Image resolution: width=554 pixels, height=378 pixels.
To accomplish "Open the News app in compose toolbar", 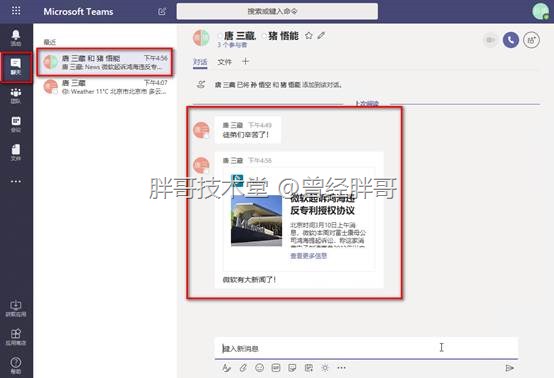I will pos(309,368).
